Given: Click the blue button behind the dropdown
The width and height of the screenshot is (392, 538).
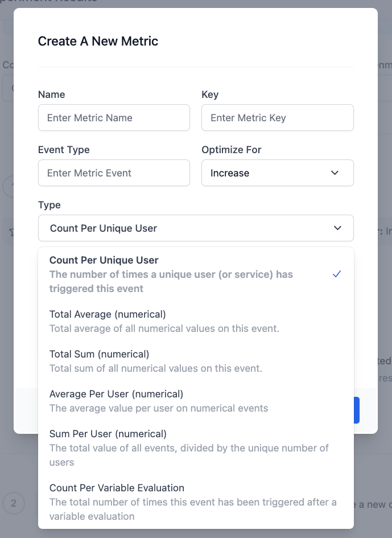Looking at the screenshot, I should pyautogui.click(x=357, y=410).
